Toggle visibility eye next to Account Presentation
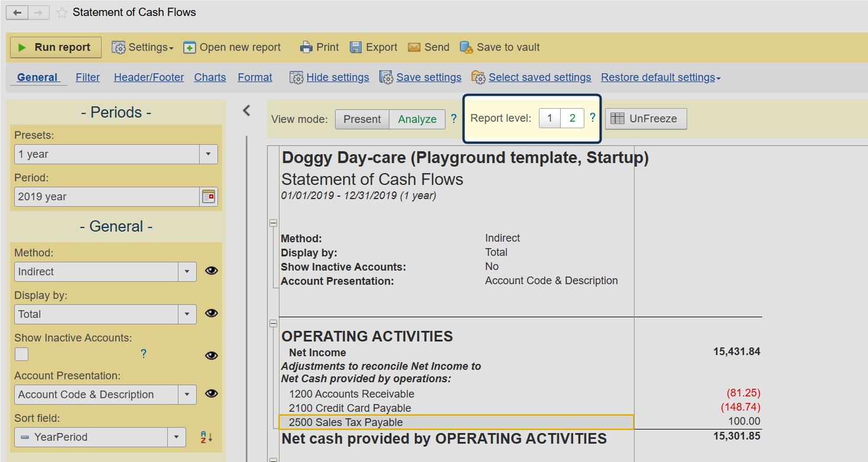This screenshot has width=868, height=462. (211, 394)
